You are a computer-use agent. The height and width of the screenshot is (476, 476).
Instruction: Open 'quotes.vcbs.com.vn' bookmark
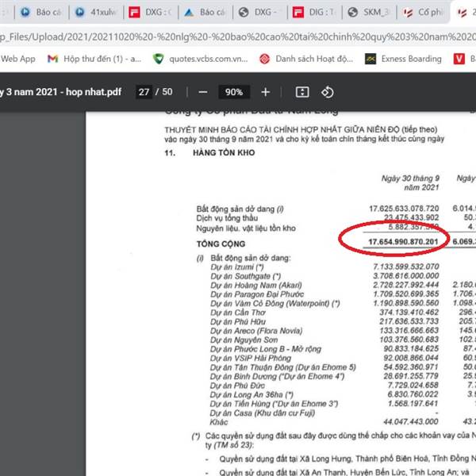tap(201, 59)
